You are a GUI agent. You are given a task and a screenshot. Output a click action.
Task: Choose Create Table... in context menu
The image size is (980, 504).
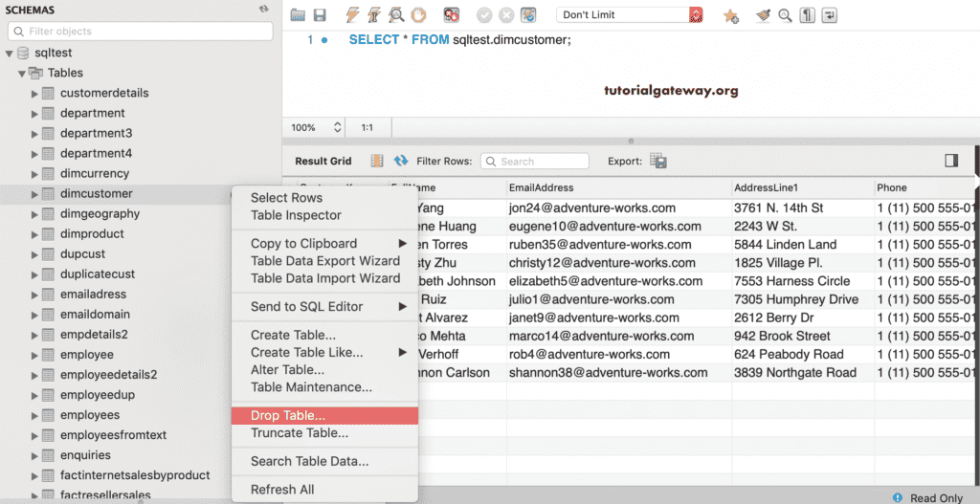(x=324, y=335)
